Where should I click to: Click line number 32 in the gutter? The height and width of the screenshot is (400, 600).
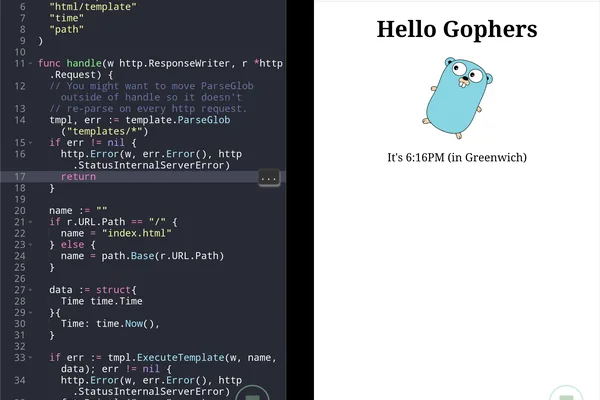(20, 346)
